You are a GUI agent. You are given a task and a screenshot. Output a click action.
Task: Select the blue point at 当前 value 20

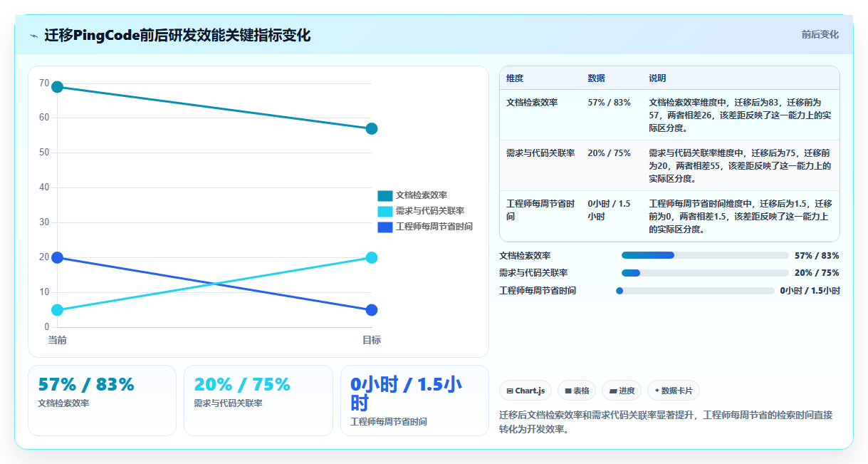[58, 257]
